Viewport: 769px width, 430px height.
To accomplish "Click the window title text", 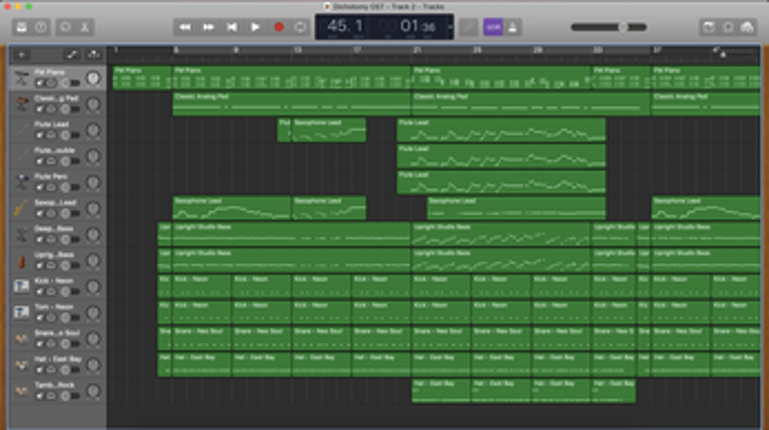I will 388,6.
